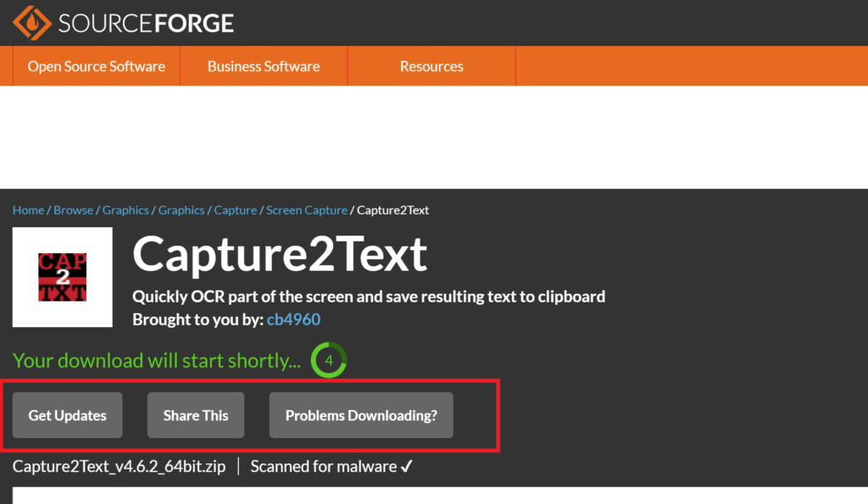This screenshot has height=504, width=868.
Task: Click the Share This button
Action: click(196, 415)
